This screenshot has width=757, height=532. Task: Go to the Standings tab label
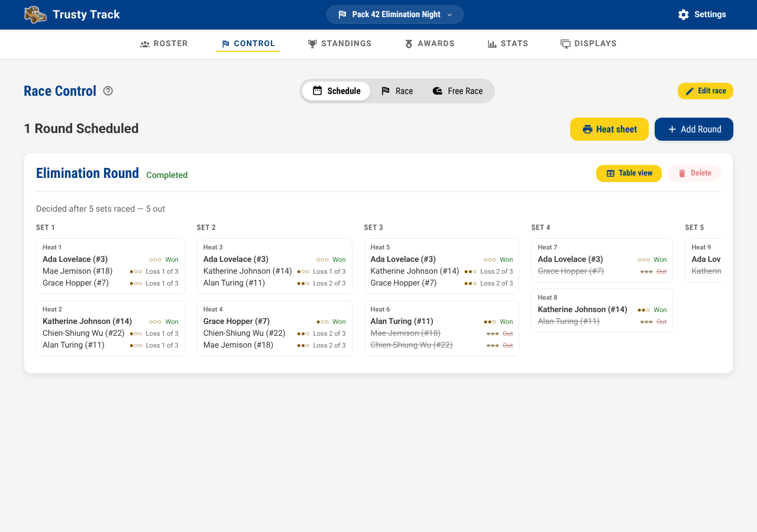point(347,44)
